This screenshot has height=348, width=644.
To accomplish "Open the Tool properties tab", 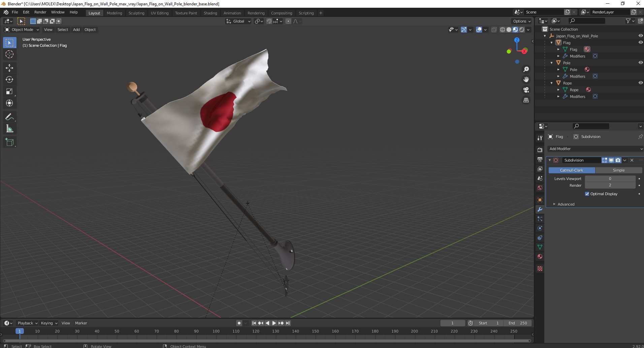I will tap(540, 138).
